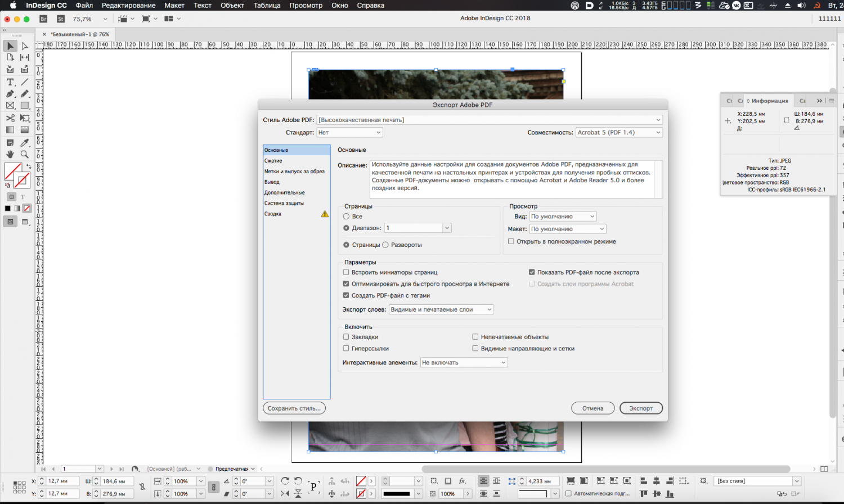Expand the Совместимость dropdown
844x504 pixels.
tap(619, 133)
